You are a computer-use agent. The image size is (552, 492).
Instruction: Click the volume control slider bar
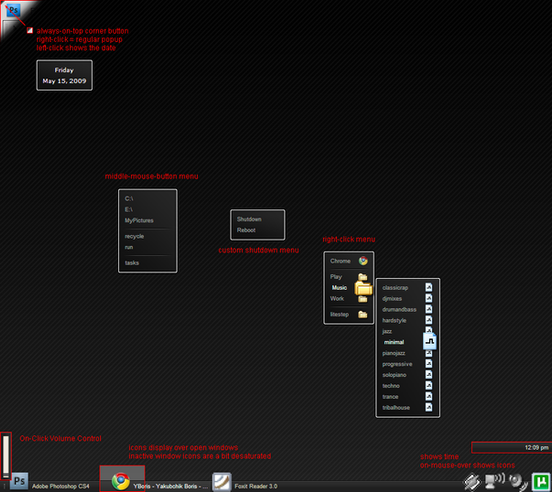(6, 455)
